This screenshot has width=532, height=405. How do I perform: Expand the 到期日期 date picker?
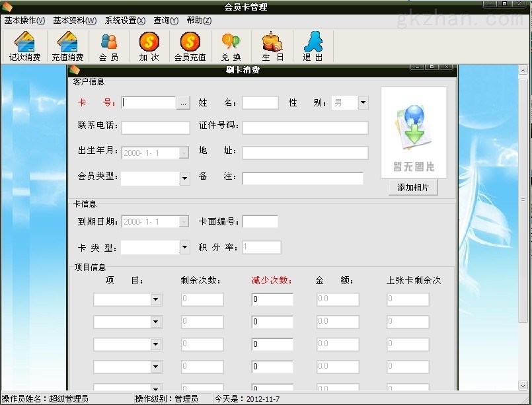click(184, 222)
